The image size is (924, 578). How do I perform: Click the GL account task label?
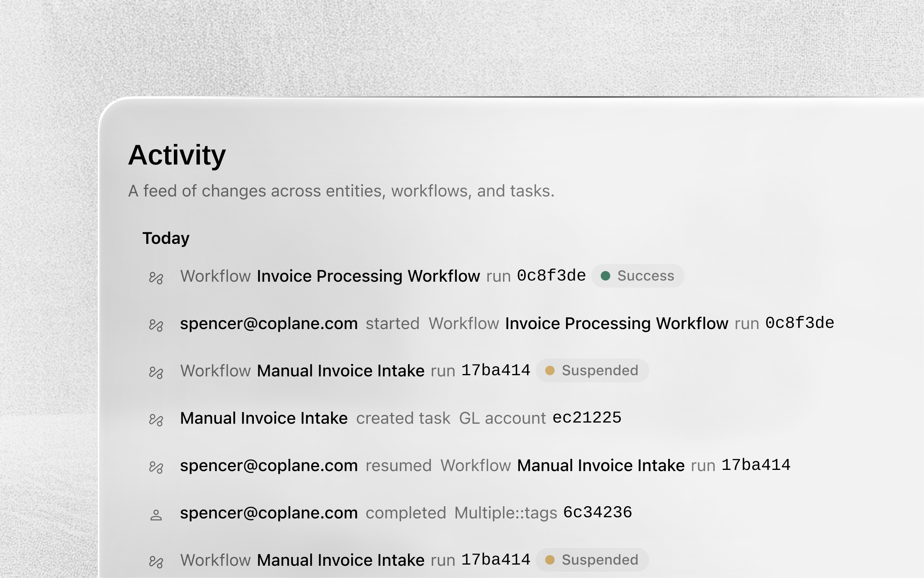click(502, 418)
